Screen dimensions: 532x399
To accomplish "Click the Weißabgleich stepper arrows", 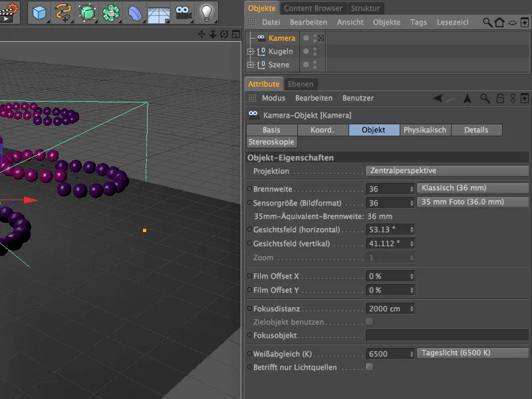I will [x=412, y=354].
